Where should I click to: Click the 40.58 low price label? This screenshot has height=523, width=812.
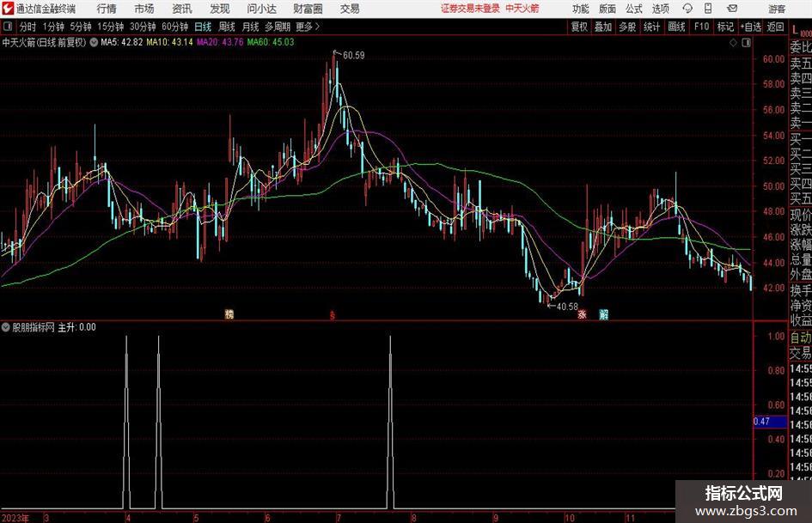(x=567, y=307)
